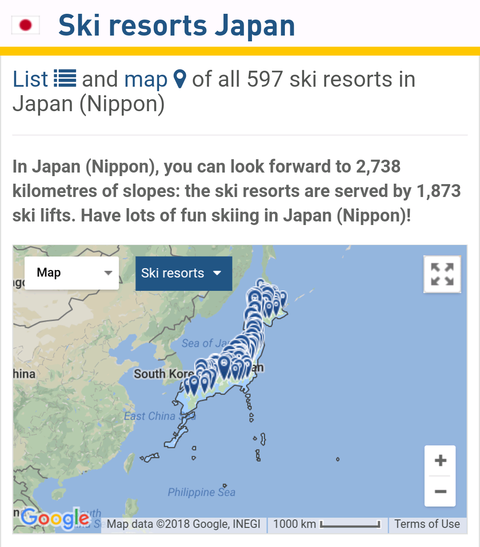Click the South Korea map label

point(164,374)
